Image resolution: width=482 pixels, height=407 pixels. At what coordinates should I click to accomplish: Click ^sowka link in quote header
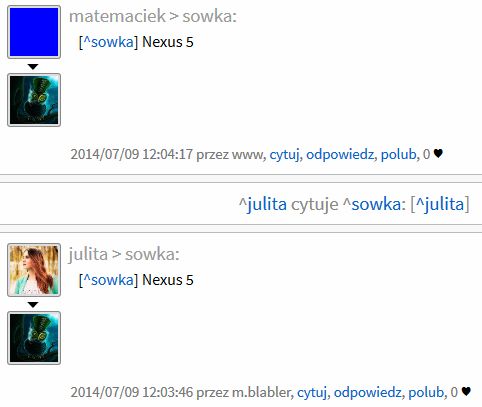pyautogui.click(x=373, y=204)
